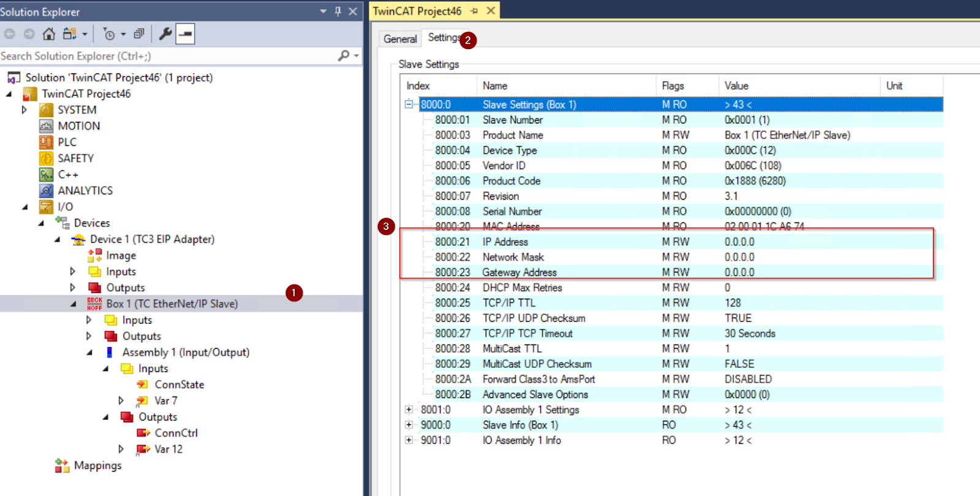
Task: Click the Forward navigation icon in Solution Explorer
Action: coord(29,34)
